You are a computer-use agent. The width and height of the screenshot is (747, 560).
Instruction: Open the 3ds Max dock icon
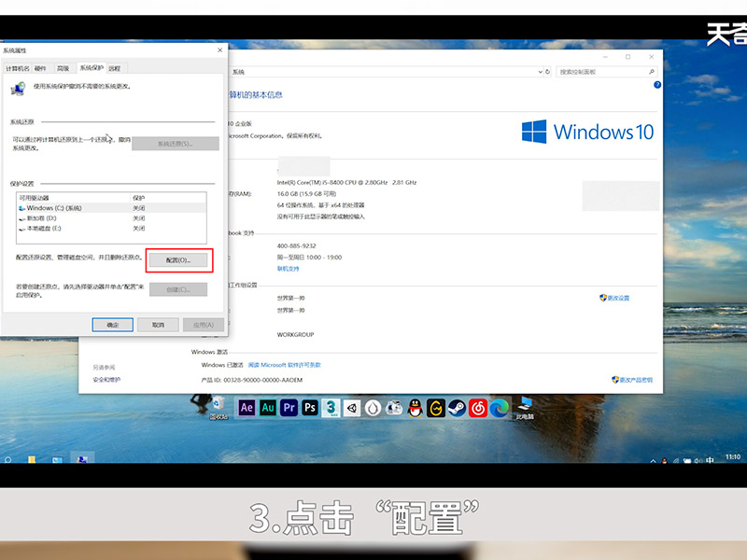(331, 408)
